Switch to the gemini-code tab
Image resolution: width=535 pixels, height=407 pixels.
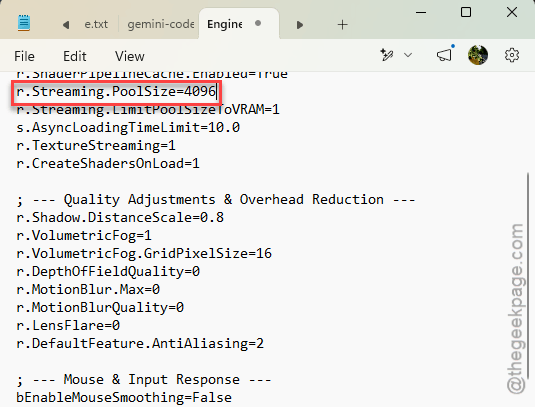(x=161, y=24)
